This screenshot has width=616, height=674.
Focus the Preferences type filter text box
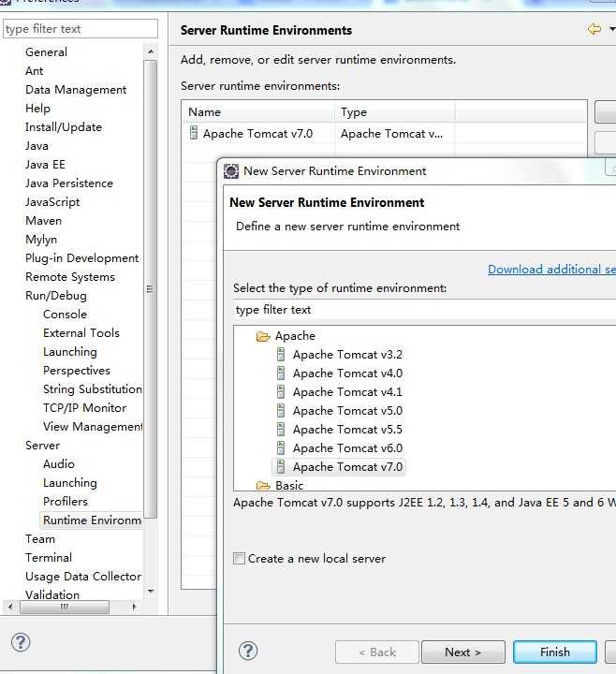(81, 29)
